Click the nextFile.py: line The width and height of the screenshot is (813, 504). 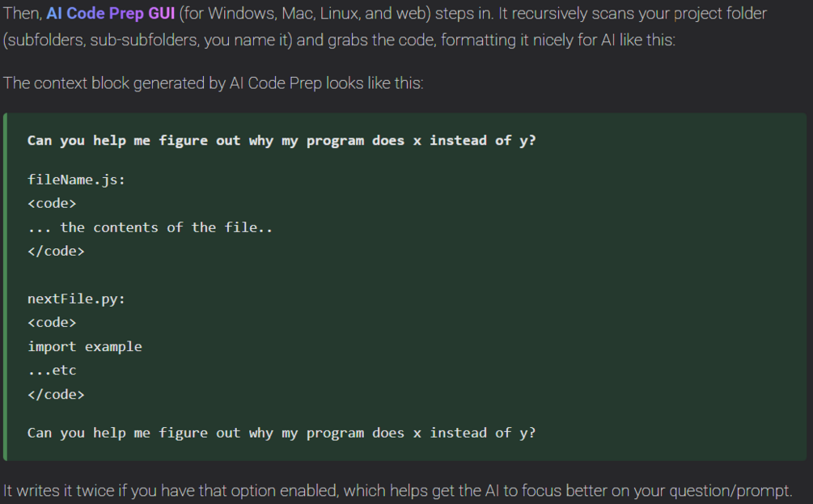[x=76, y=299]
